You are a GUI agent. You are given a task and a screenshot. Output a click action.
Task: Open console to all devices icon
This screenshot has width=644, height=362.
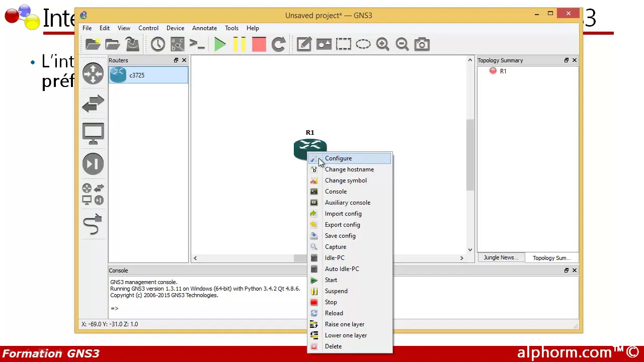tap(197, 44)
